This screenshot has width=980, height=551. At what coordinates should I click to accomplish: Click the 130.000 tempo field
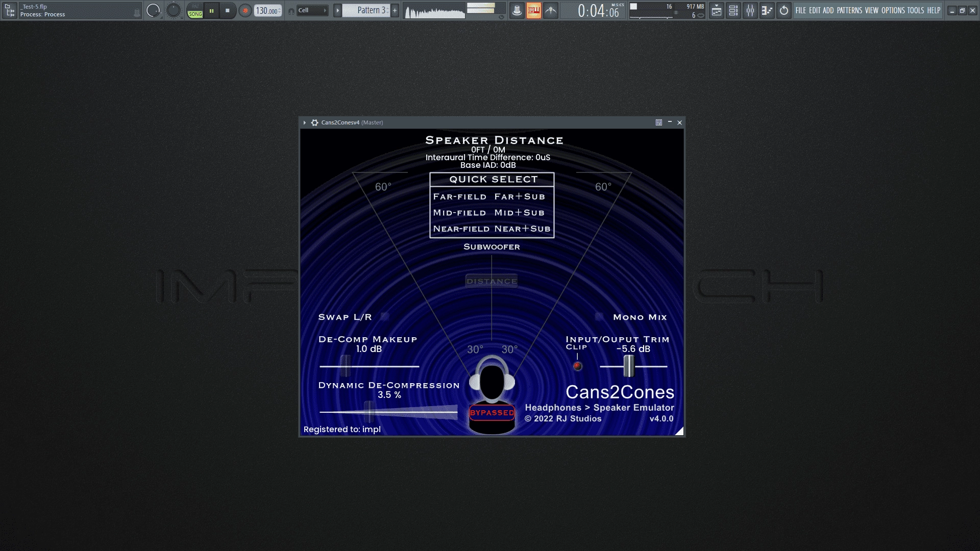click(268, 10)
